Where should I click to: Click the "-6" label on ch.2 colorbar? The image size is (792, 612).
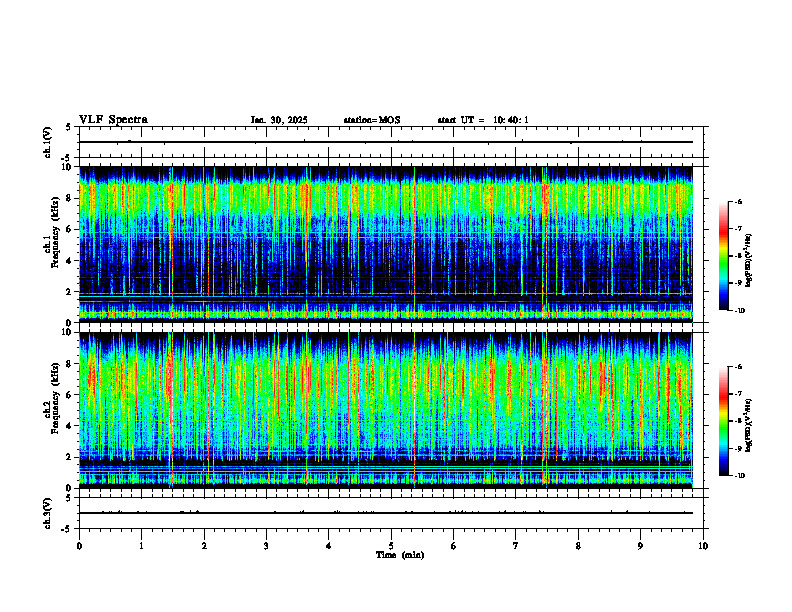[x=738, y=367]
